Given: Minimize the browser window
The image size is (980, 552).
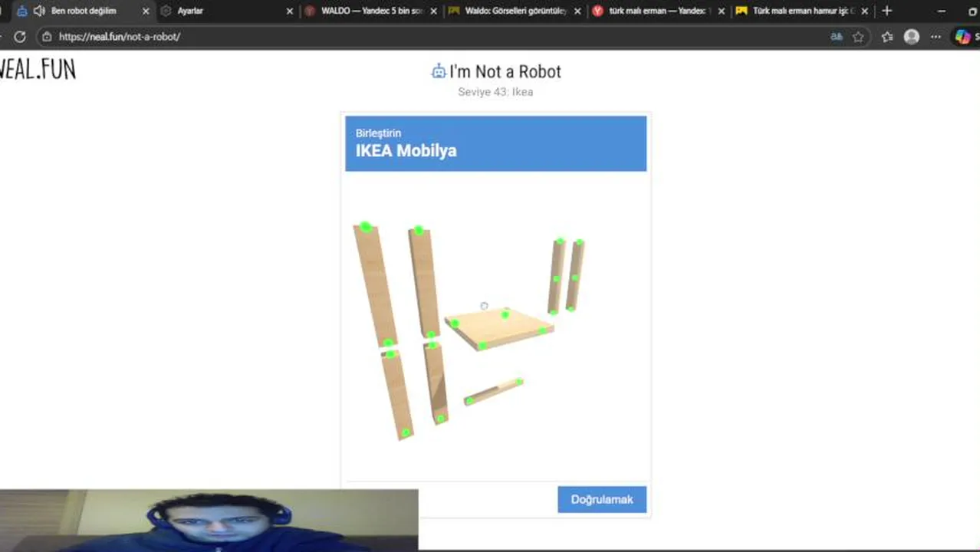Looking at the screenshot, I should (x=942, y=11).
